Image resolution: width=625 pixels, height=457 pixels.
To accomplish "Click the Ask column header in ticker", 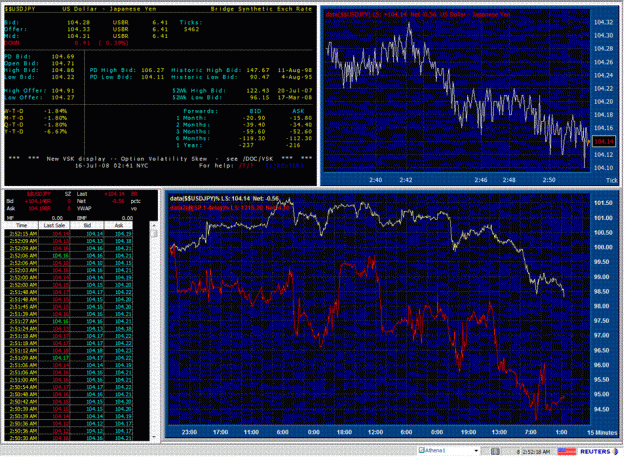I will [119, 226].
